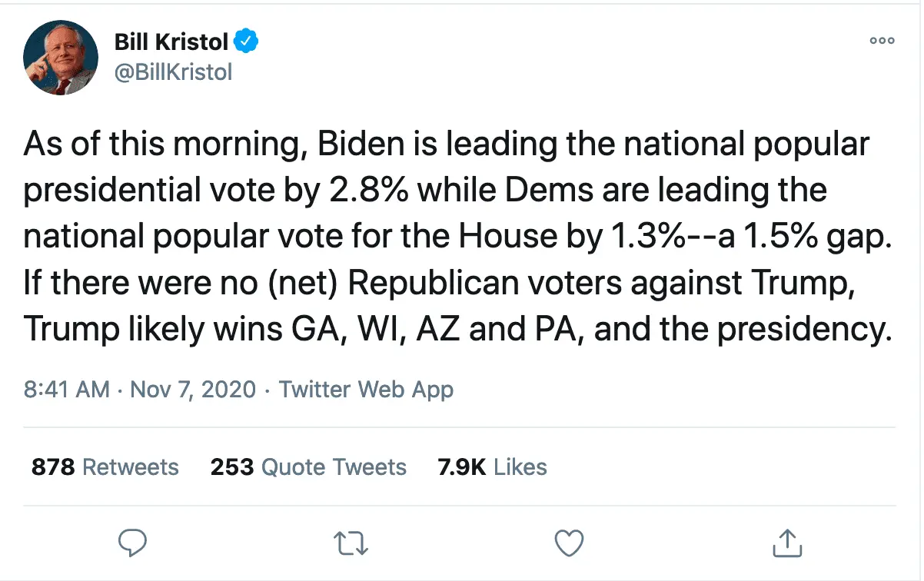Screen dimensions: 924x581
Task: Open the three-dot more options menu
Action: pos(882,41)
